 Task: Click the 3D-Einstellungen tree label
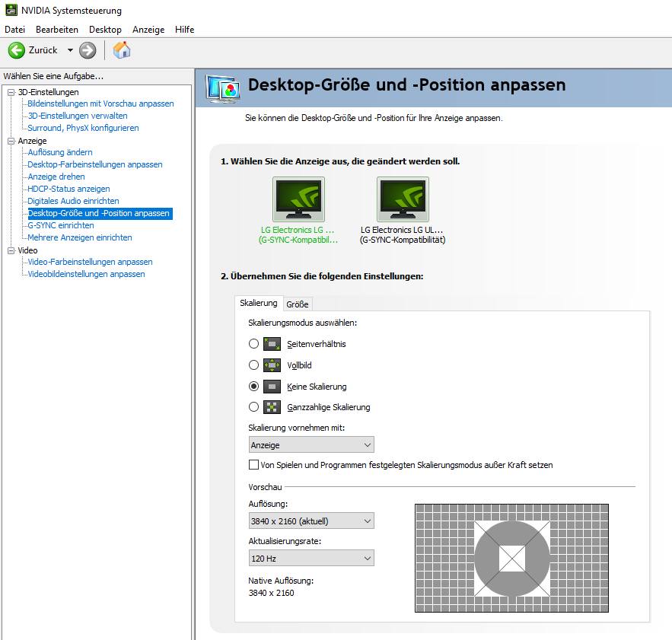[x=48, y=92]
